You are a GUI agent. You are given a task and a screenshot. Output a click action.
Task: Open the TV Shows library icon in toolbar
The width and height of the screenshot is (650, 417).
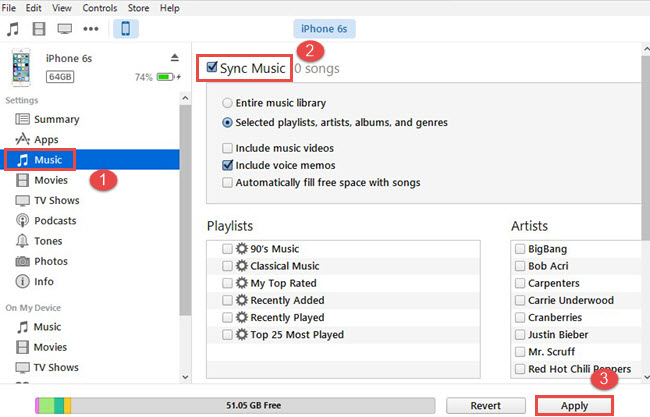65,29
